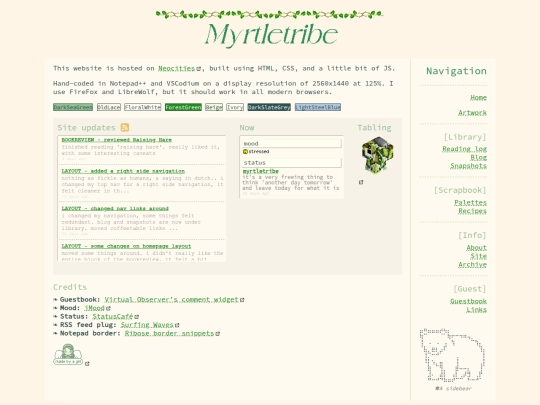Click the Credits heading
The height and width of the screenshot is (405, 540).
70,287
